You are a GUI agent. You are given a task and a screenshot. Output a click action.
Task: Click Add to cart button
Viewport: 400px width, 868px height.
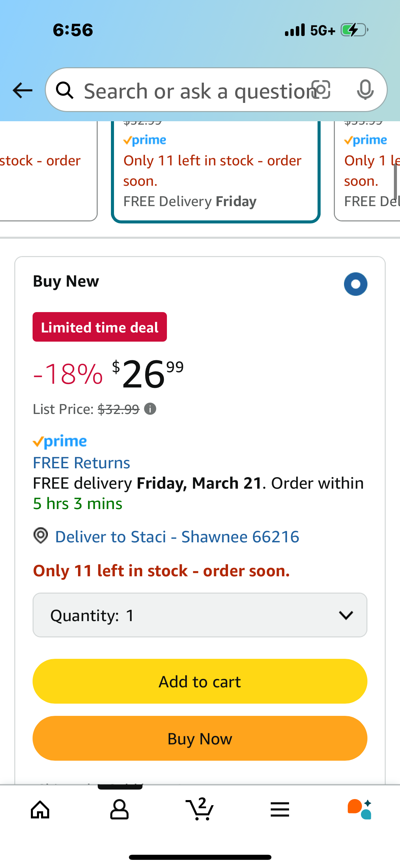(x=200, y=681)
